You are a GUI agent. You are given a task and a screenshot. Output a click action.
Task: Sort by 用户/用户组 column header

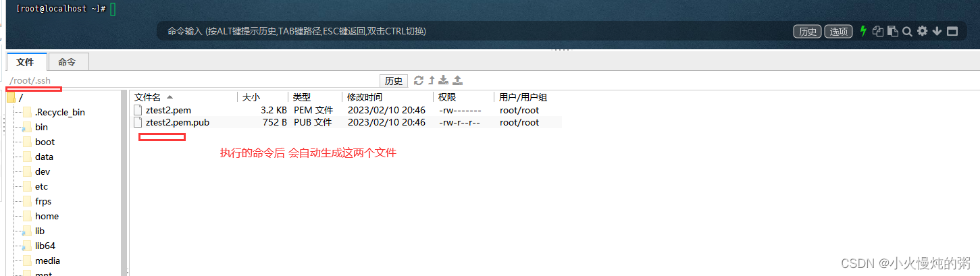coord(527,97)
